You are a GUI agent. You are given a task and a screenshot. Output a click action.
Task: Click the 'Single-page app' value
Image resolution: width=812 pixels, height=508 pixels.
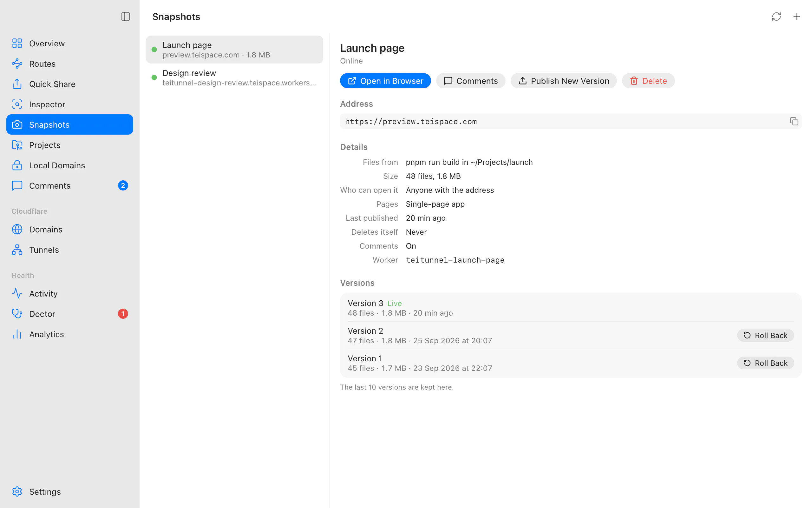435,204
